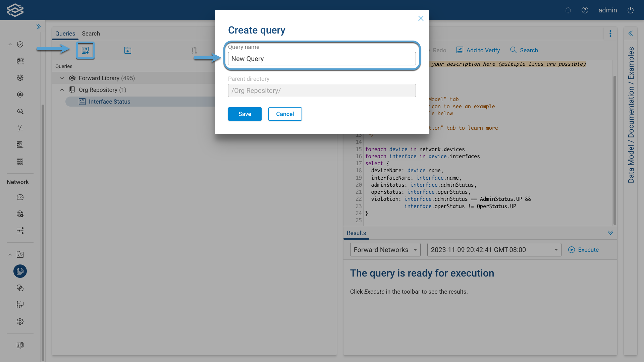Execute the Interface Status query
The image size is (644, 362).
(584, 250)
